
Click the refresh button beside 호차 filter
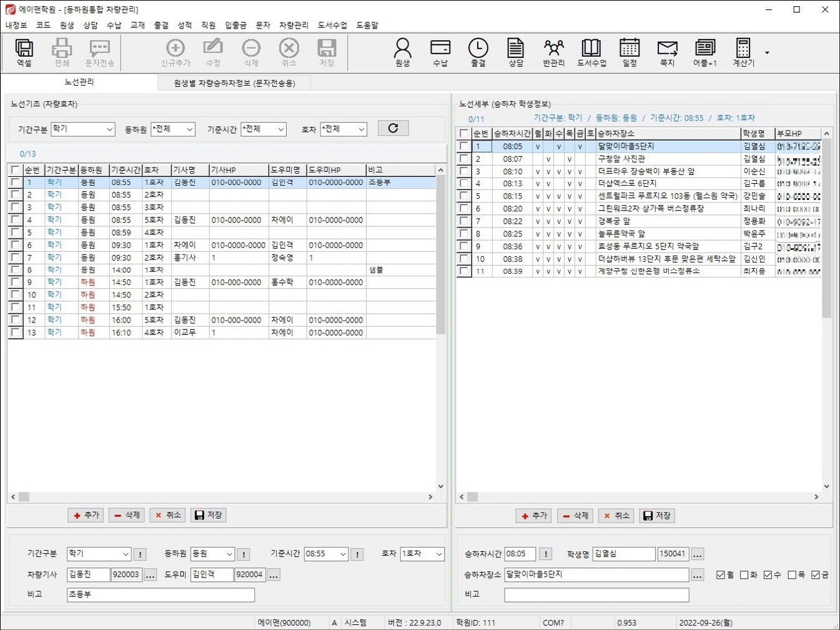pos(393,128)
